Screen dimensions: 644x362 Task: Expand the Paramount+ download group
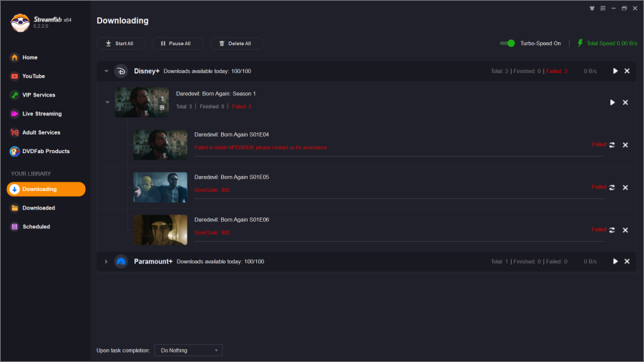pos(106,262)
